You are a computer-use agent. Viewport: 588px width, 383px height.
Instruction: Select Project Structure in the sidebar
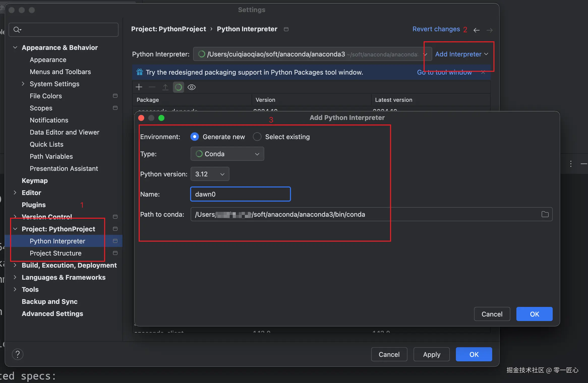coord(55,253)
